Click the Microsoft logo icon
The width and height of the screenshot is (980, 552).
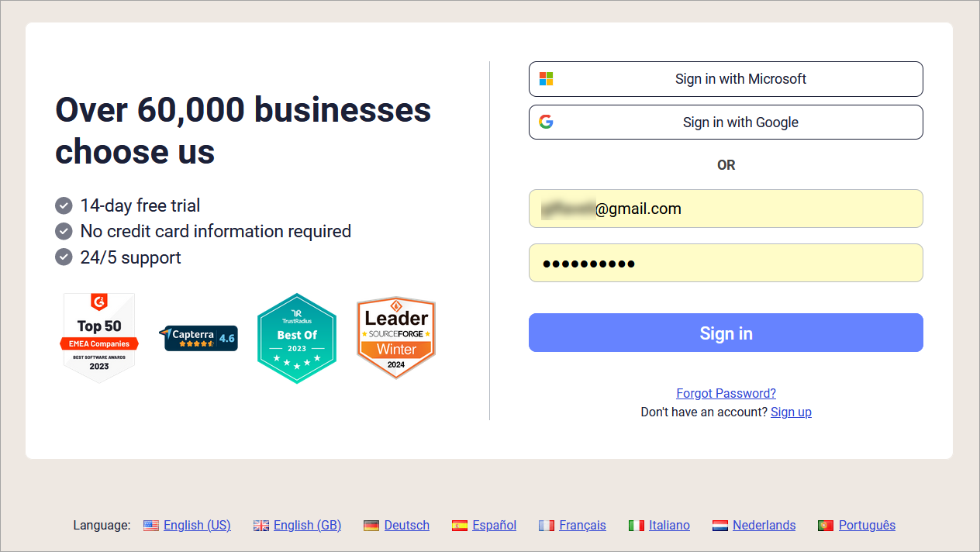point(546,78)
